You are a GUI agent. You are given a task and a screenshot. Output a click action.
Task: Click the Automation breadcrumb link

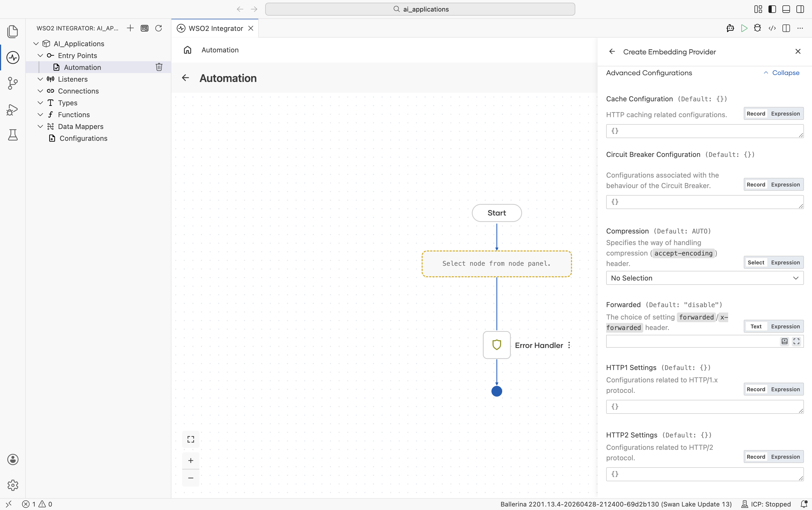(220, 50)
